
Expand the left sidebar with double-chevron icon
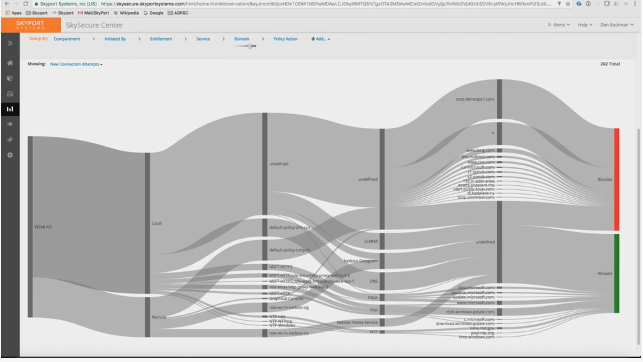(x=10, y=43)
